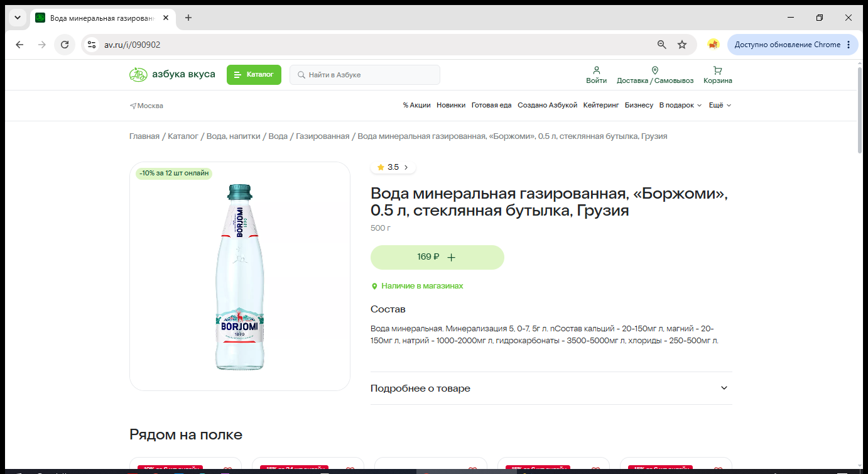Click the magnifier icon in Азбука search
Screen dimensions: 868x474
pos(301,75)
